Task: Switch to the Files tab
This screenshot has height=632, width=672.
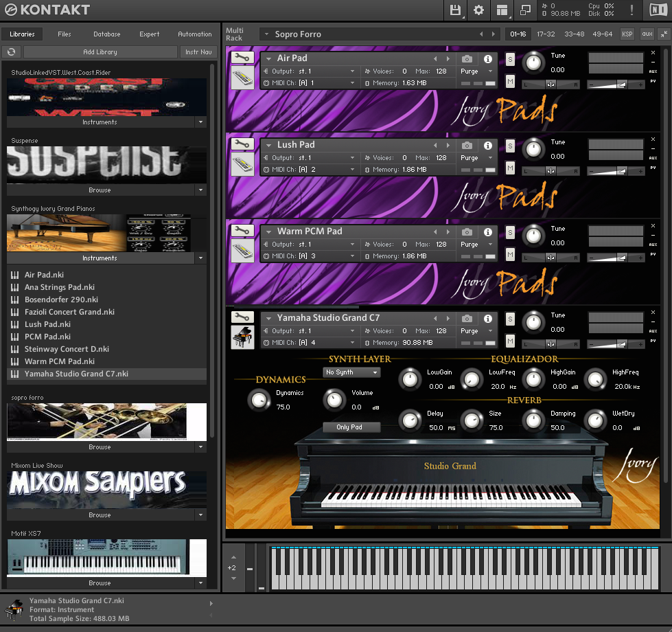Action: click(65, 34)
